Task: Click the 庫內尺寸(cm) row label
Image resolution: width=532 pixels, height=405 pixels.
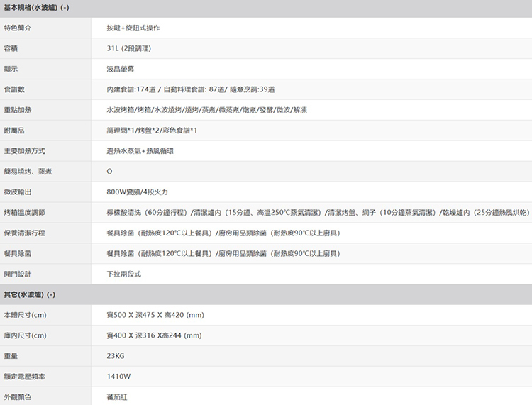Action: (x=25, y=335)
